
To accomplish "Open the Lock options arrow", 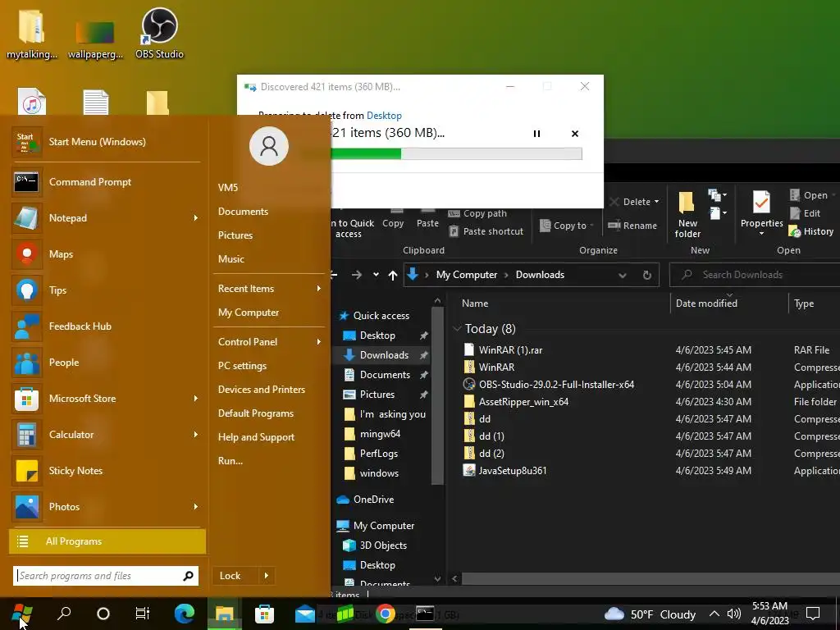I will 267,576.
